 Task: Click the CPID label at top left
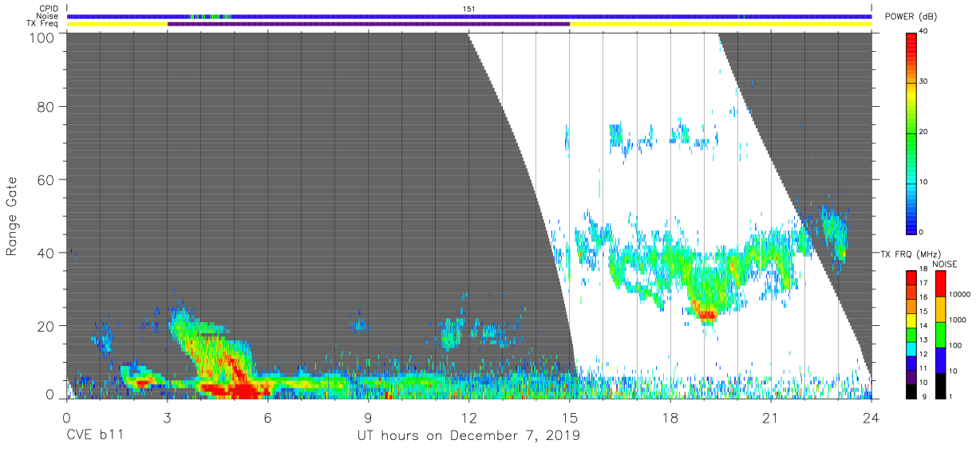pyautogui.click(x=47, y=8)
